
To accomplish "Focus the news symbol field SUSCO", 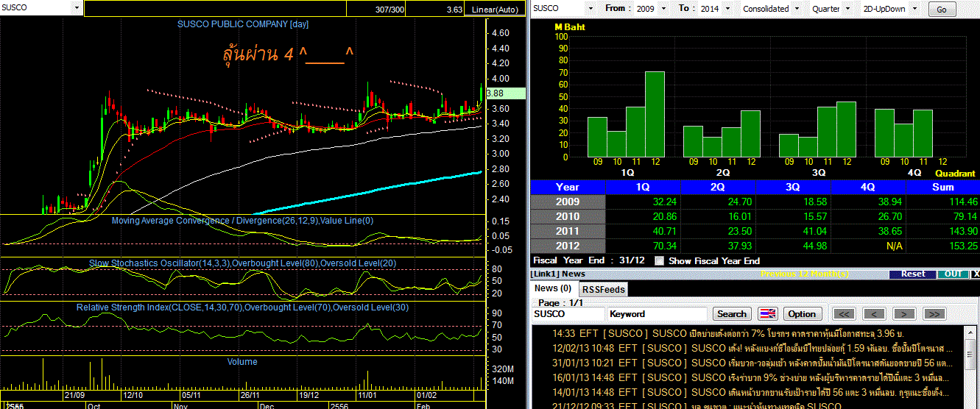I will pos(568,314).
